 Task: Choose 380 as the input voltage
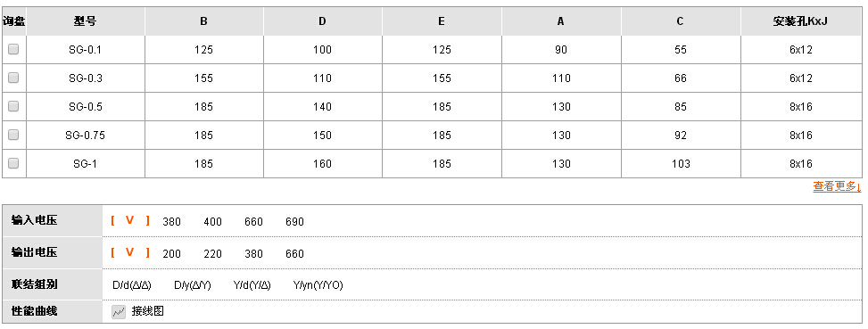[171, 222]
